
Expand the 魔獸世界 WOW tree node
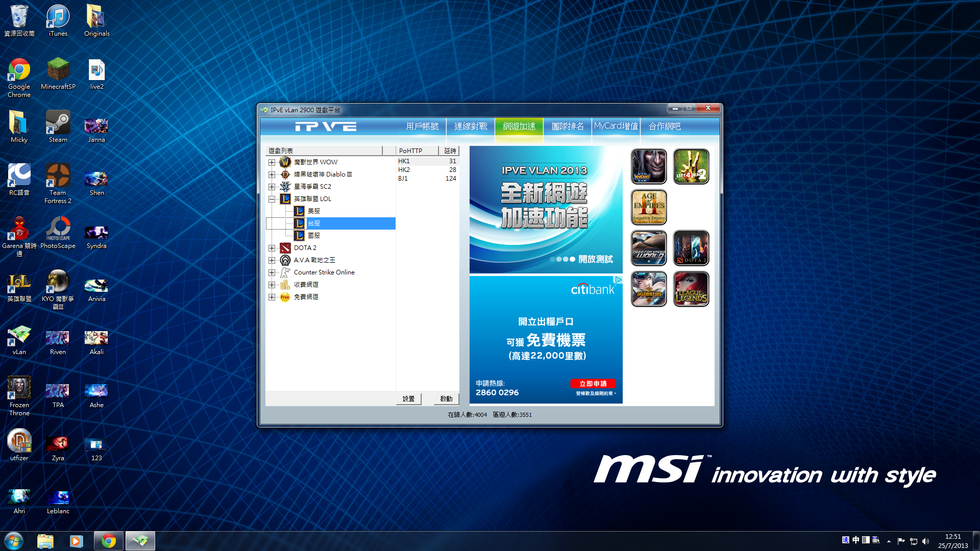pyautogui.click(x=272, y=162)
